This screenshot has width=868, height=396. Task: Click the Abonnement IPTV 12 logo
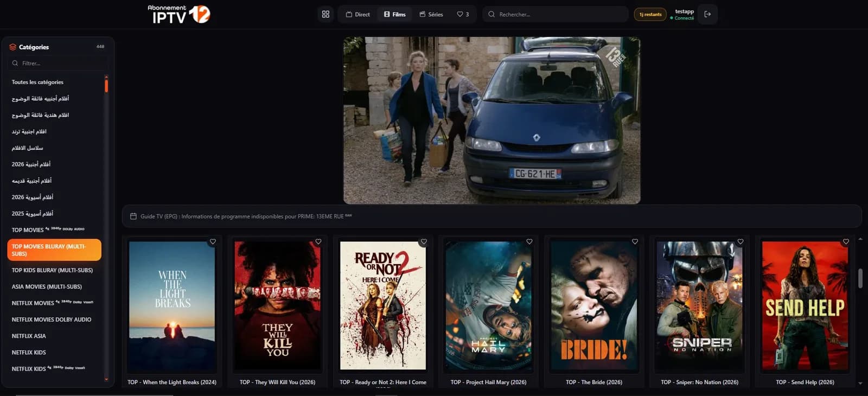click(x=178, y=14)
